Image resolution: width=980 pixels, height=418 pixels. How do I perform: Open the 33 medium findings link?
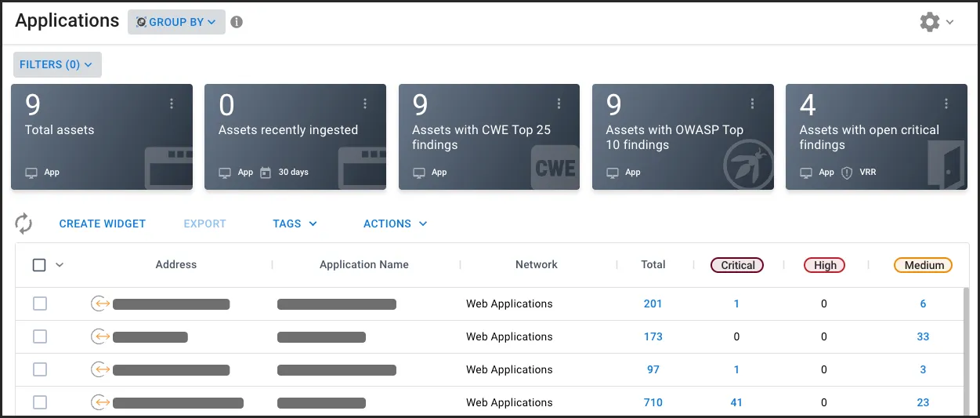pos(923,336)
